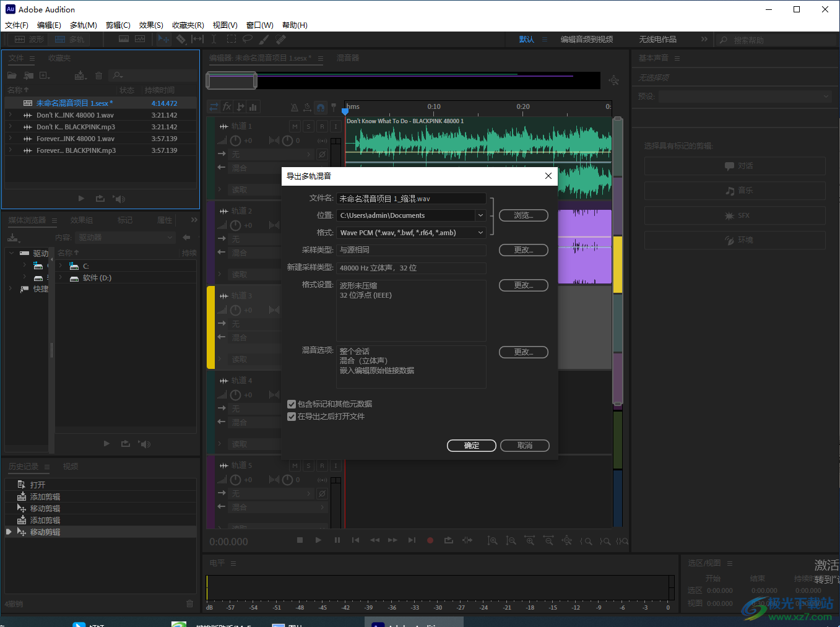Open Content drives dropdown in Media Browser
Image resolution: width=840 pixels, height=627 pixels.
click(x=125, y=238)
